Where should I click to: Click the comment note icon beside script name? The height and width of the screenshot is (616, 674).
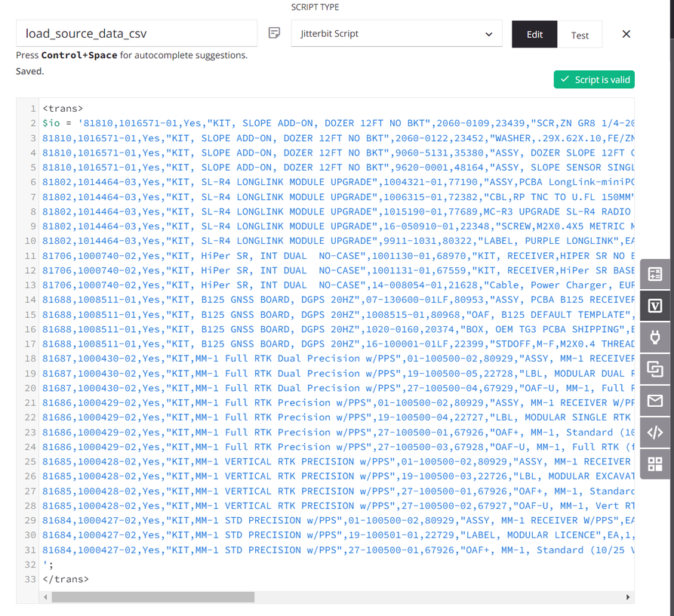click(273, 33)
